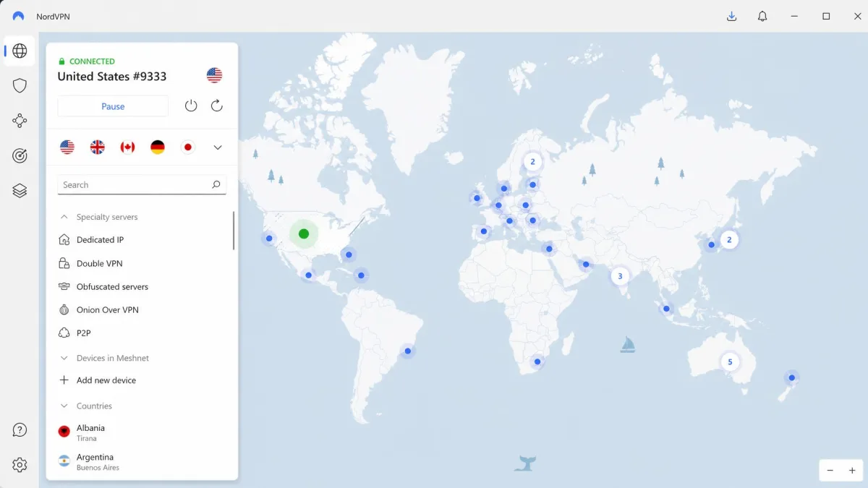Viewport: 868px width, 488px height.
Task: Click the Brazil server pin on map
Action: click(x=408, y=351)
